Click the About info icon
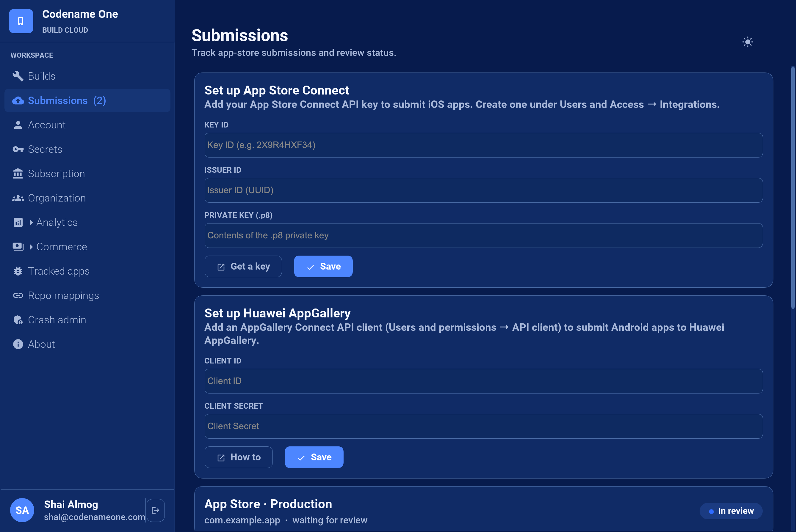This screenshot has height=532, width=796. click(18, 344)
